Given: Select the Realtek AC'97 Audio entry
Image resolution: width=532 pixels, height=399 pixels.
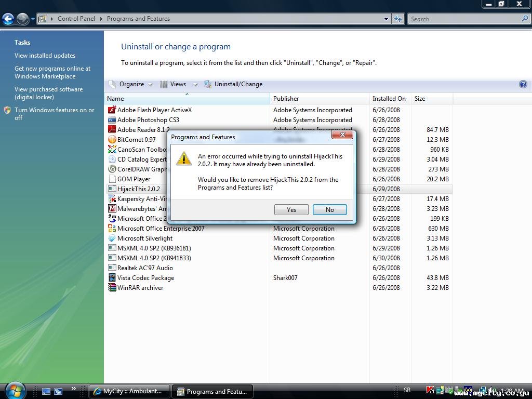Looking at the screenshot, I should [x=145, y=268].
